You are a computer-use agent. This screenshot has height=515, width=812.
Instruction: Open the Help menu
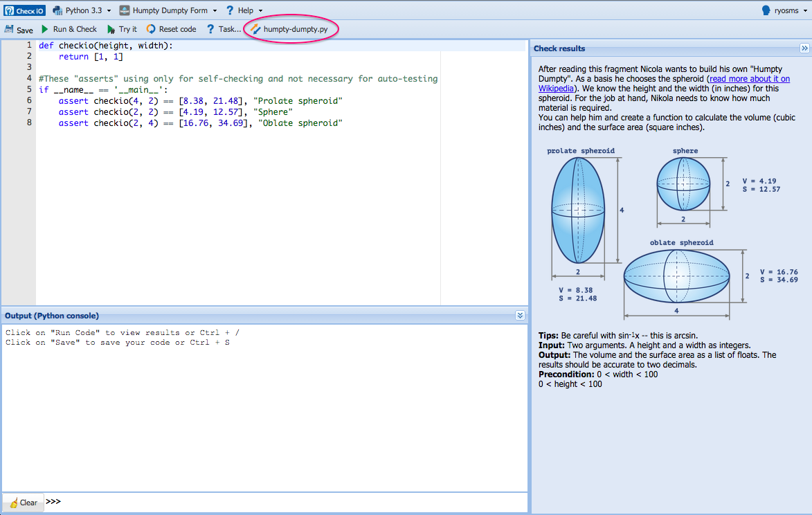[x=244, y=10]
